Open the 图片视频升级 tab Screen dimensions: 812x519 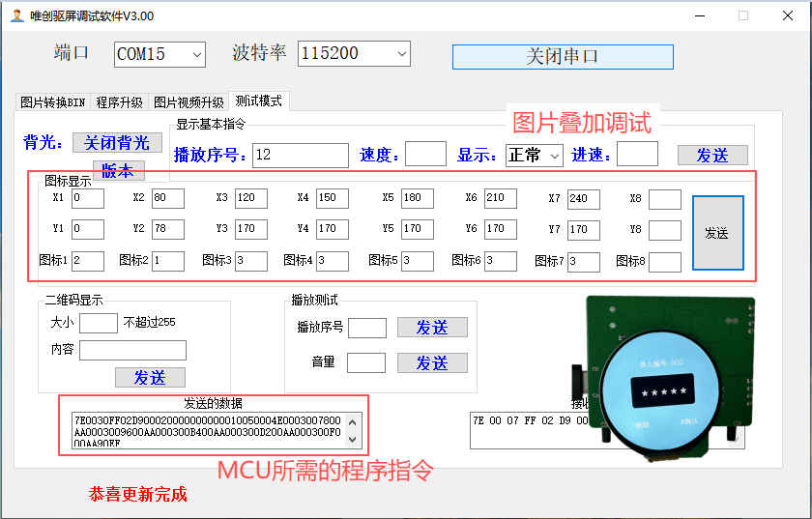click(188, 102)
